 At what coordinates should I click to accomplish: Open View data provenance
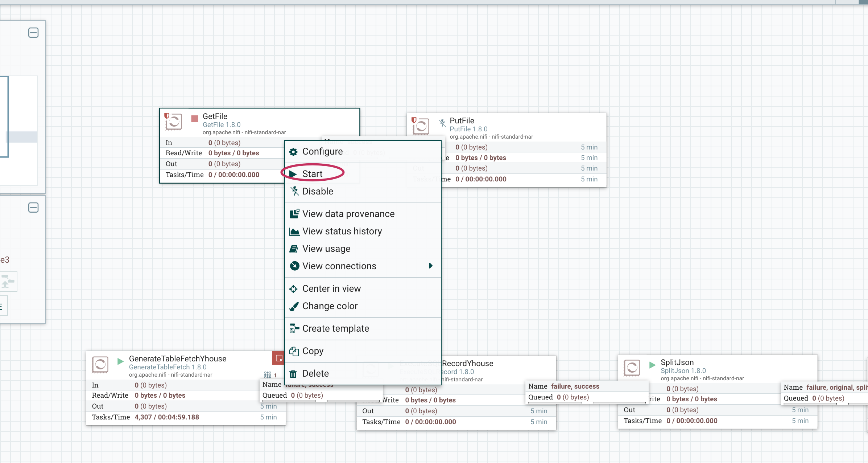363,214
